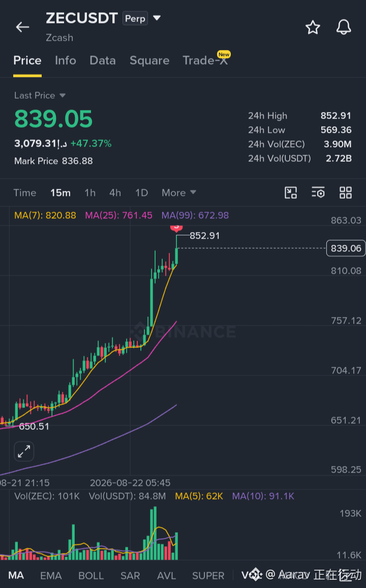
Task: Enable the BOLL indicator
Action: coord(91,575)
